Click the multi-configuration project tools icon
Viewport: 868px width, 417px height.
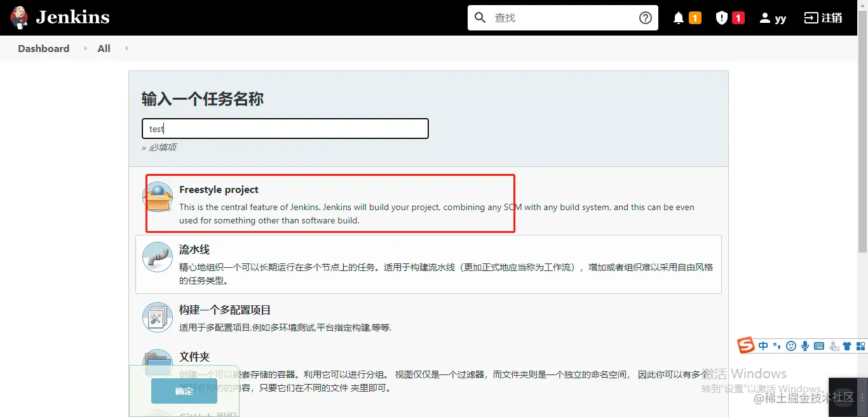(158, 317)
